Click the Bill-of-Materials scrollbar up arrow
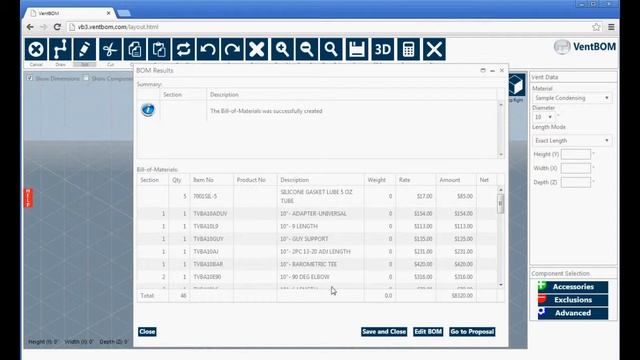 [501, 190]
